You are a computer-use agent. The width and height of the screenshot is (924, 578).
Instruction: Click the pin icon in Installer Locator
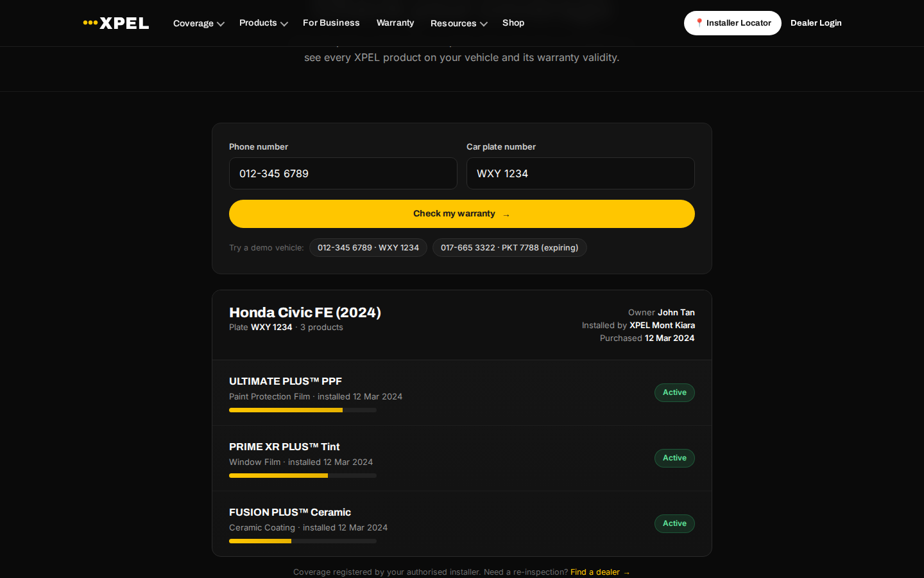pyautogui.click(x=699, y=22)
